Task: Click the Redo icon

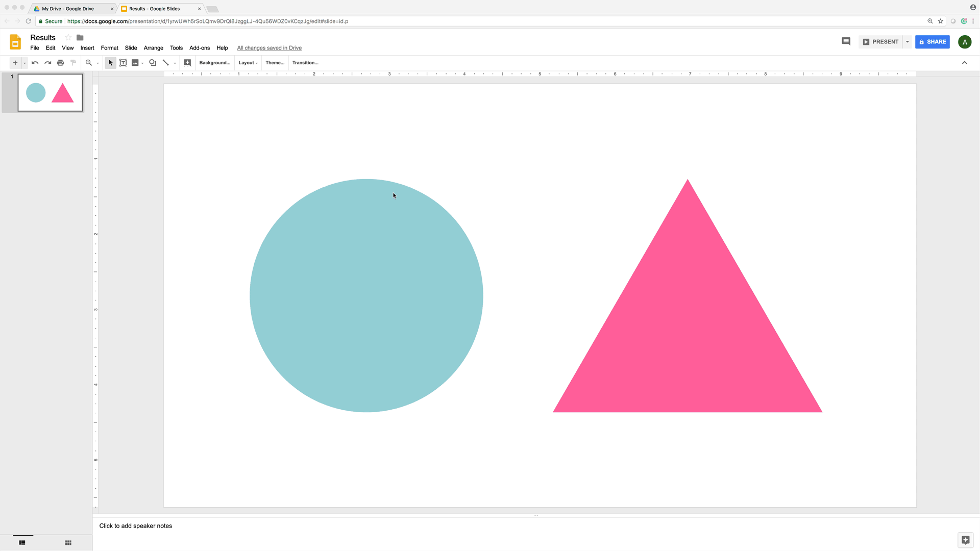Action: (47, 62)
